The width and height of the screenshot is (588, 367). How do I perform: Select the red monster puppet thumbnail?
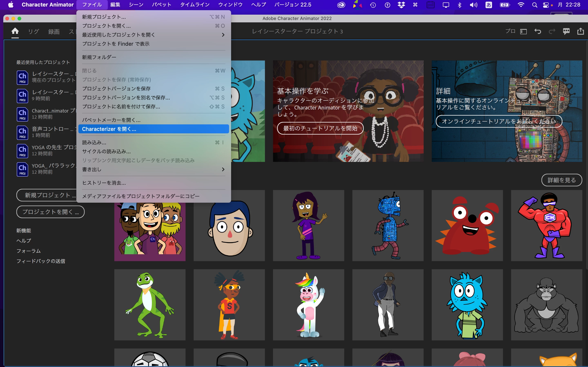[467, 226]
